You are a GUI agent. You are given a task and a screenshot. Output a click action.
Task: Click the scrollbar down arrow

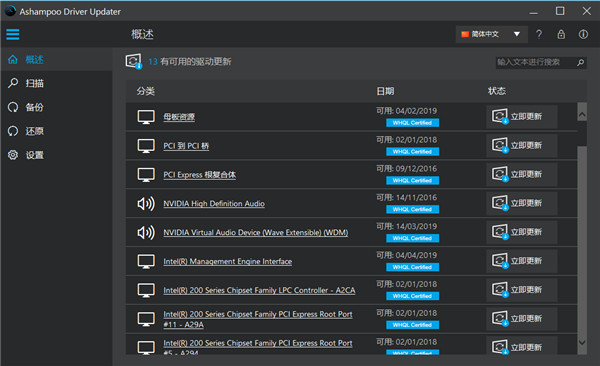[582, 343]
